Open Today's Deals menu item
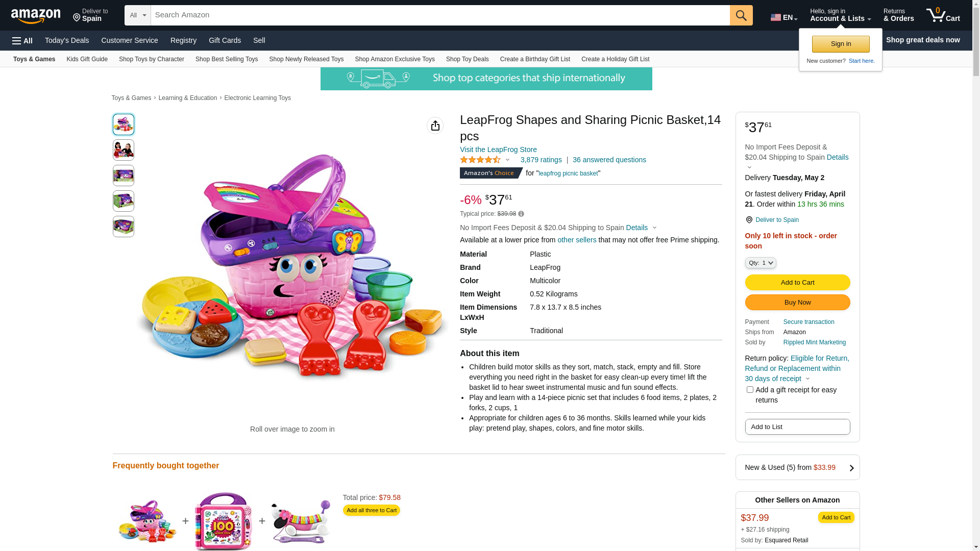 [x=67, y=40]
